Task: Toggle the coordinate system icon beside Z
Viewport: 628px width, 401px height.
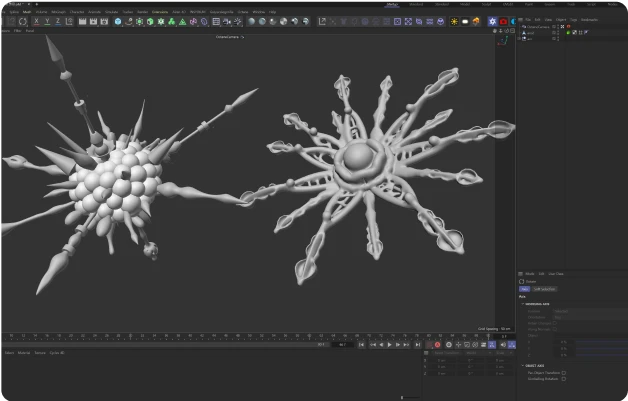Action: (x=69, y=21)
